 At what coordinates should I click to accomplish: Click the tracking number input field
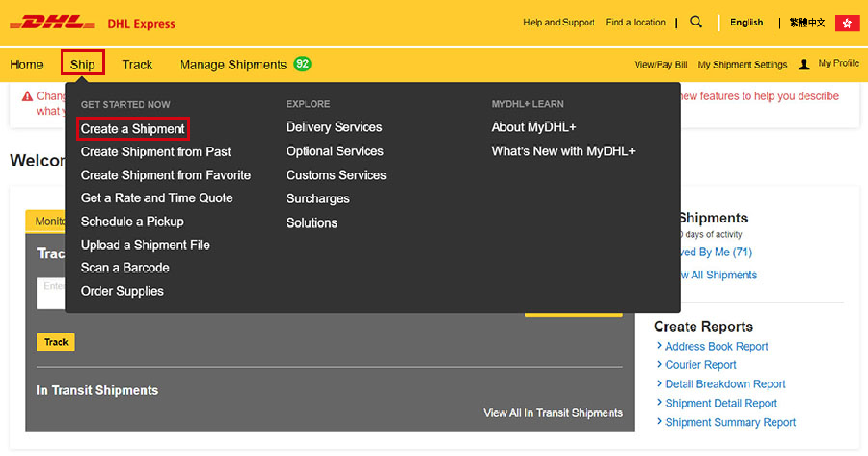pos(51,293)
